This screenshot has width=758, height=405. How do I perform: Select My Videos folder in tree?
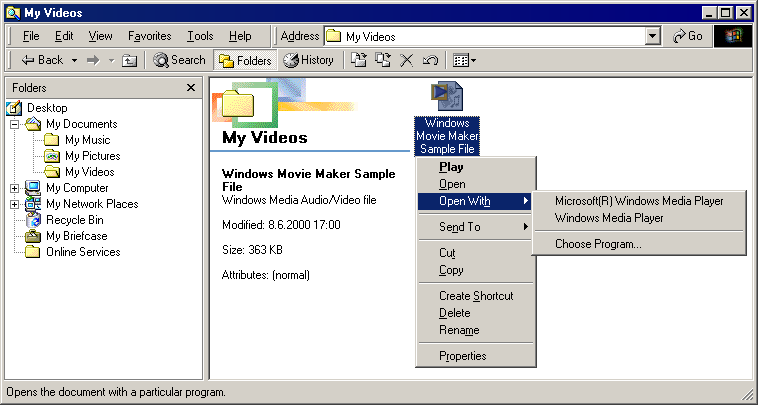(x=89, y=172)
